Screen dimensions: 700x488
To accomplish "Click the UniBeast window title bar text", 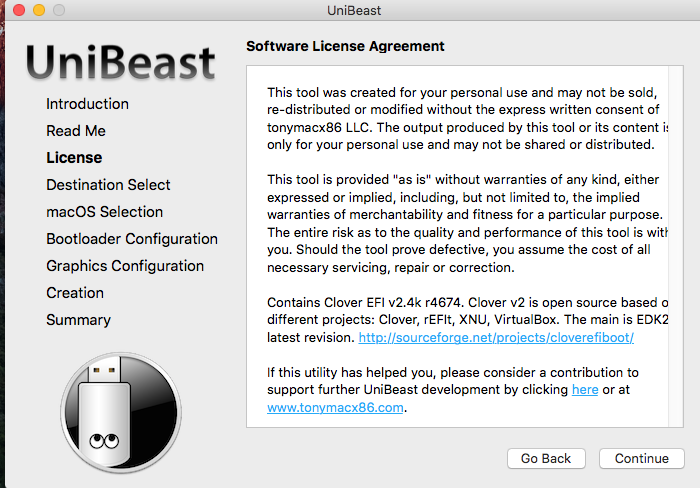I will 354,10.
